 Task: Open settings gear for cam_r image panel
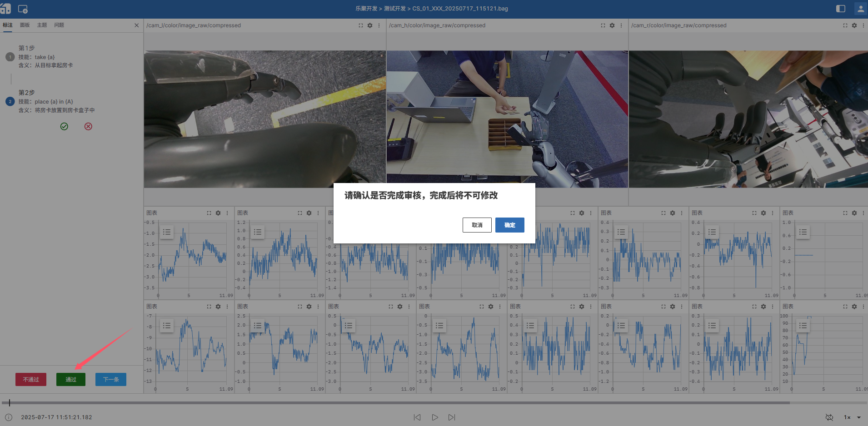(x=854, y=25)
